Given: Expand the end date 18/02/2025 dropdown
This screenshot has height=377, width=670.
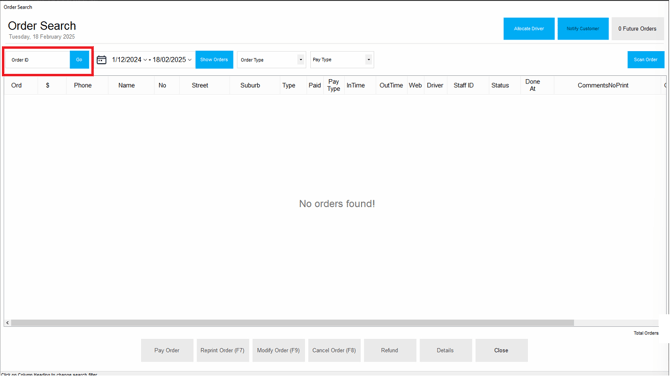Looking at the screenshot, I should coord(190,60).
